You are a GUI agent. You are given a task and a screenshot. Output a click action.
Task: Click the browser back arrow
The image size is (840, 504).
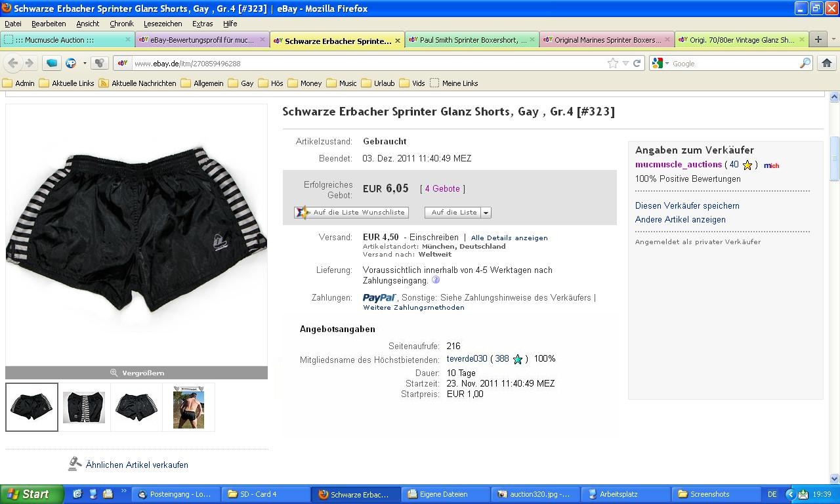pyautogui.click(x=13, y=63)
